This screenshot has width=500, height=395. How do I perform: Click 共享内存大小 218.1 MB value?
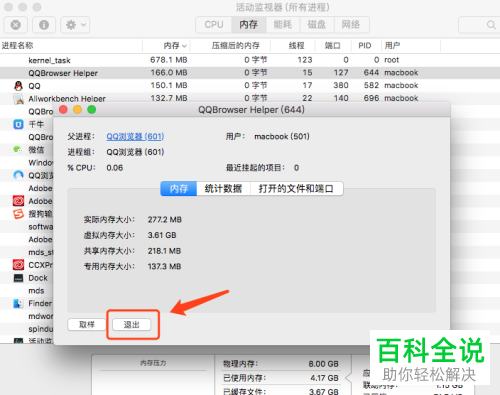(164, 251)
